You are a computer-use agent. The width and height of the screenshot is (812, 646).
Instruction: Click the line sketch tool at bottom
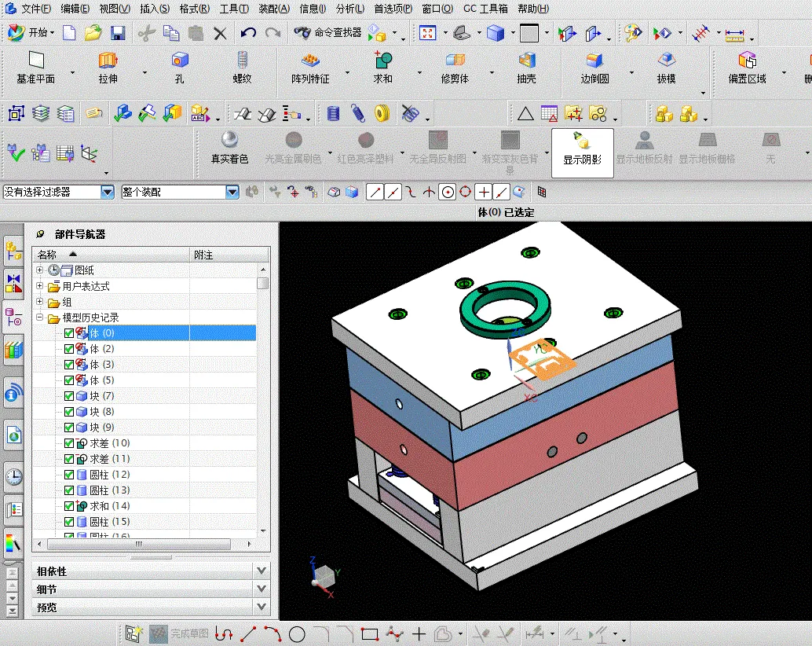[x=248, y=633]
